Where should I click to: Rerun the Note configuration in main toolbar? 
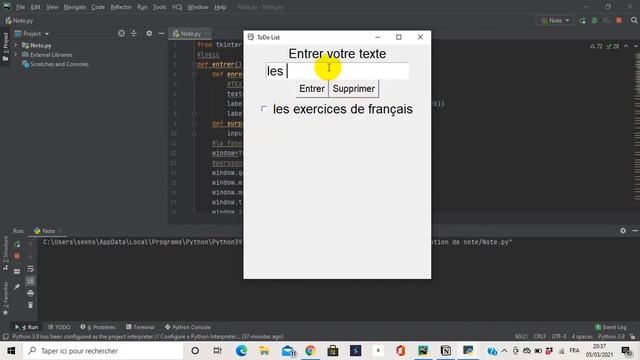click(582, 20)
